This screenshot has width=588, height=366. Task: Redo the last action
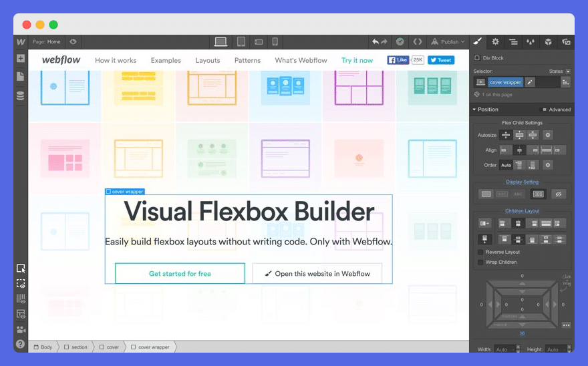tap(384, 41)
